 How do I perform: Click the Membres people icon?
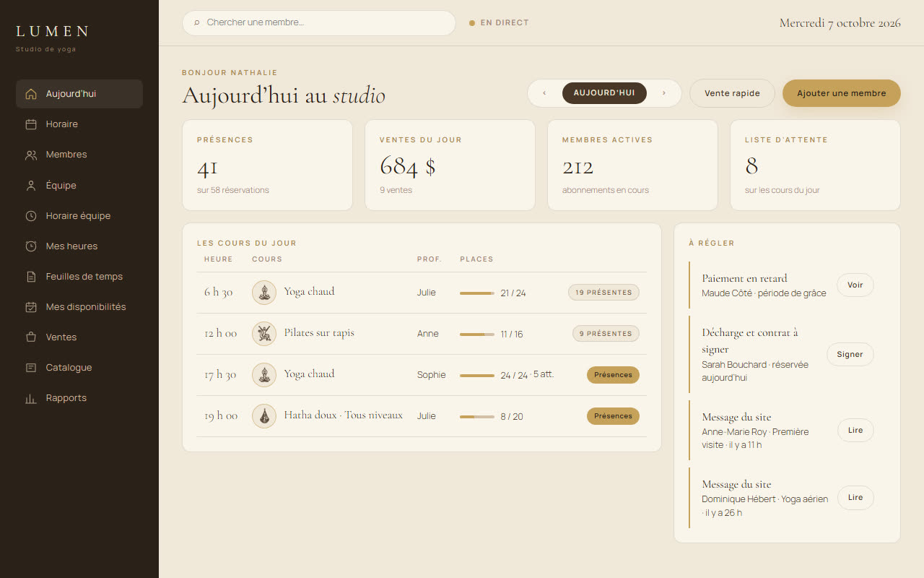[x=30, y=155]
